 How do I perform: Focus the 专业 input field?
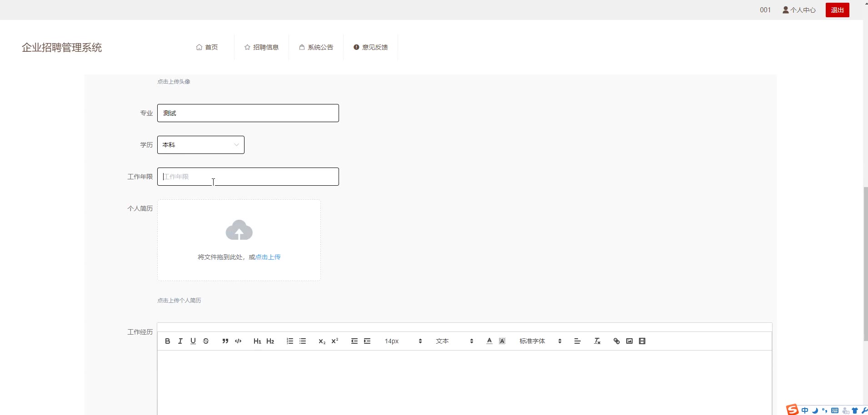[248, 113]
